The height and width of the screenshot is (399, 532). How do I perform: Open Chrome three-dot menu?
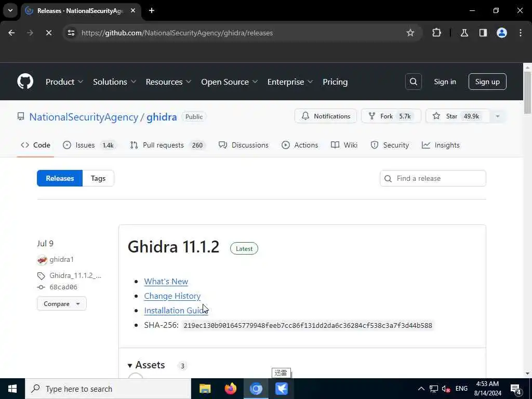click(x=521, y=33)
